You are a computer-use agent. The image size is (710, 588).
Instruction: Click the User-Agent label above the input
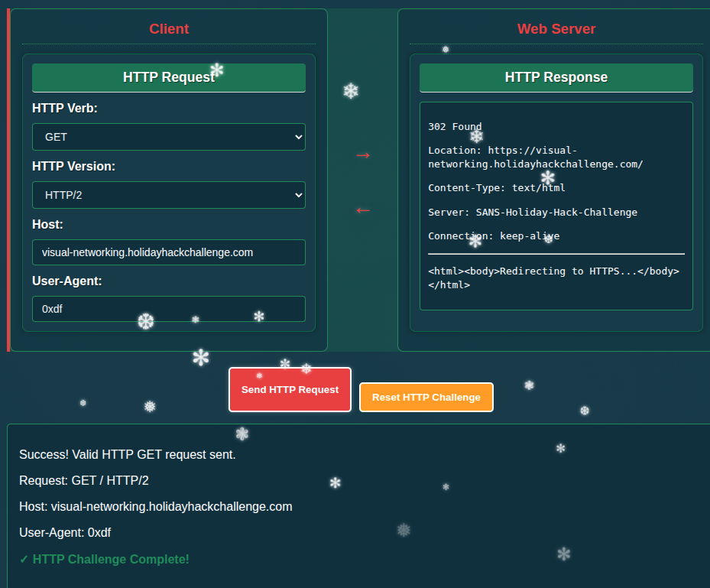point(67,281)
